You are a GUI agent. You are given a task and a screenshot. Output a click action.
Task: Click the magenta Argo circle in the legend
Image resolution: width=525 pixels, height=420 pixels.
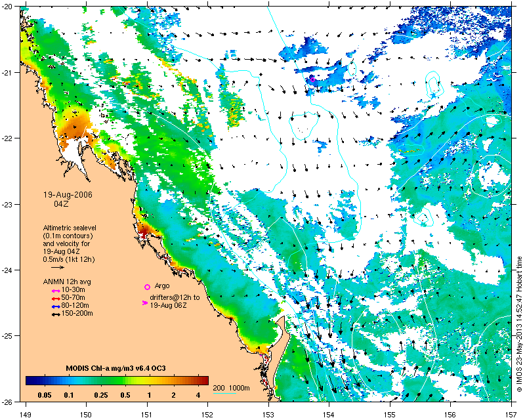147,287
